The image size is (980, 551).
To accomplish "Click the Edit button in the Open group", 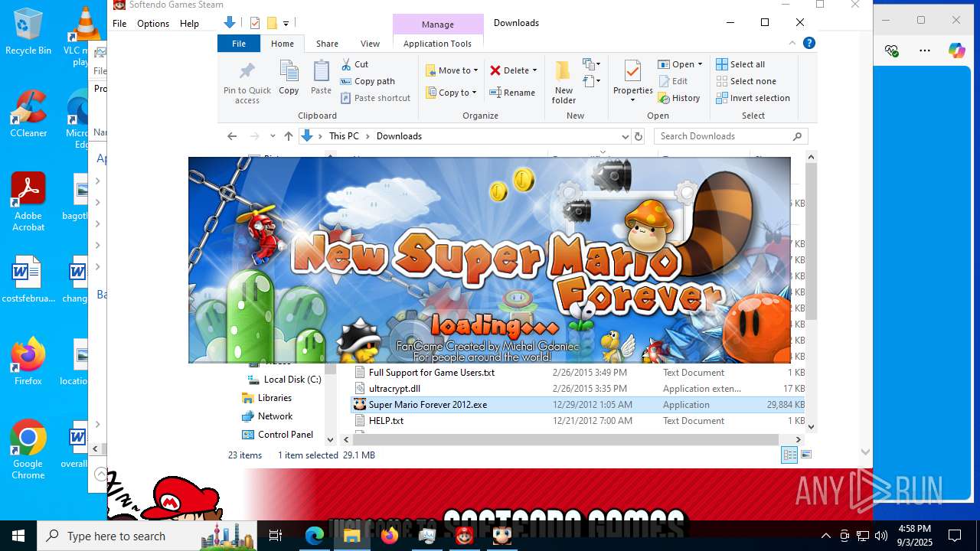I will click(x=672, y=81).
